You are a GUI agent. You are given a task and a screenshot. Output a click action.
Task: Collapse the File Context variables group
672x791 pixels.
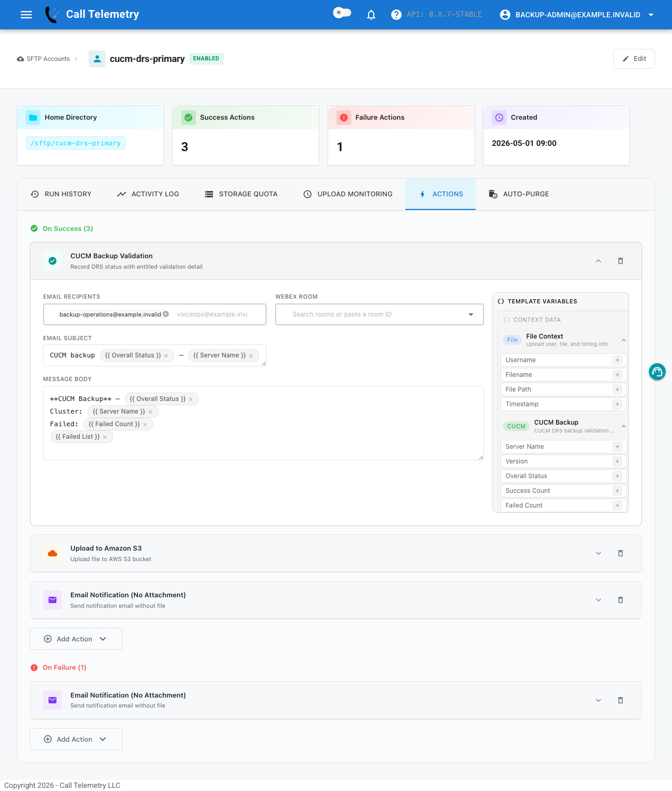point(624,340)
